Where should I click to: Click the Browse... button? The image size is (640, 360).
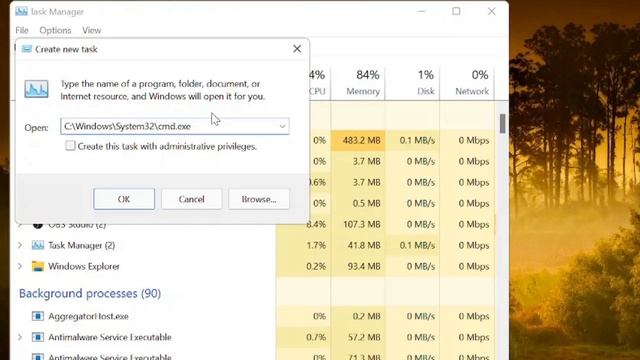(259, 199)
